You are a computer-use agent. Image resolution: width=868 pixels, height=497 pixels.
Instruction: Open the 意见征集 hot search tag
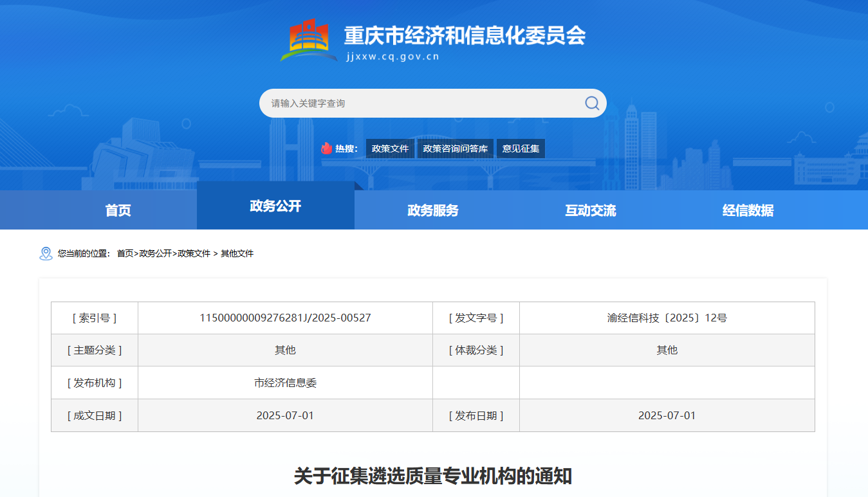pos(521,149)
